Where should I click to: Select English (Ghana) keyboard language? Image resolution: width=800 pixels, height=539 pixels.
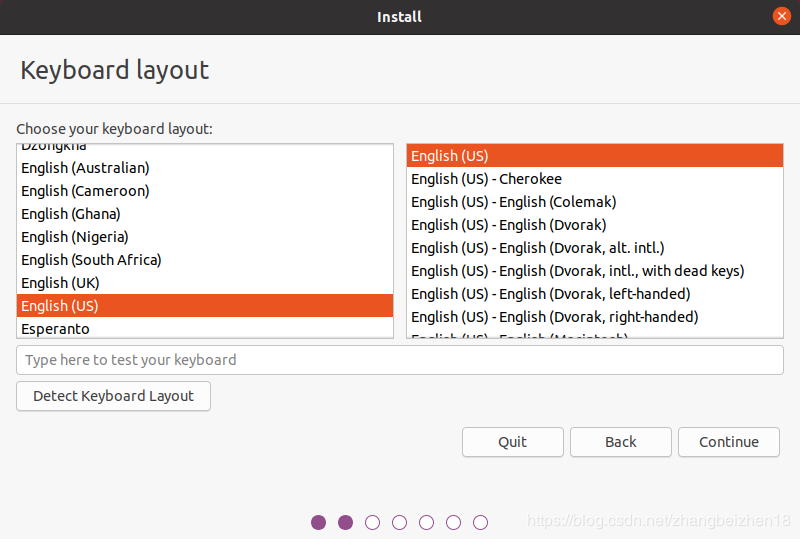pyautogui.click(x=70, y=214)
